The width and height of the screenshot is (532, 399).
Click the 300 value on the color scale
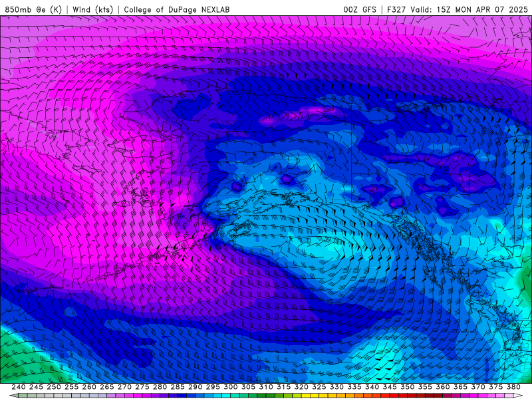coord(231,387)
